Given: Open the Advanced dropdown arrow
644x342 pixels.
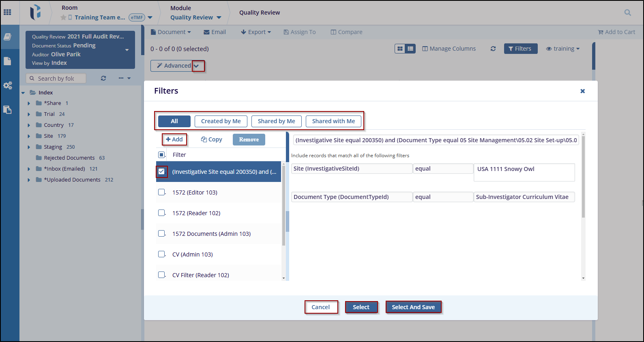Looking at the screenshot, I should pos(197,66).
